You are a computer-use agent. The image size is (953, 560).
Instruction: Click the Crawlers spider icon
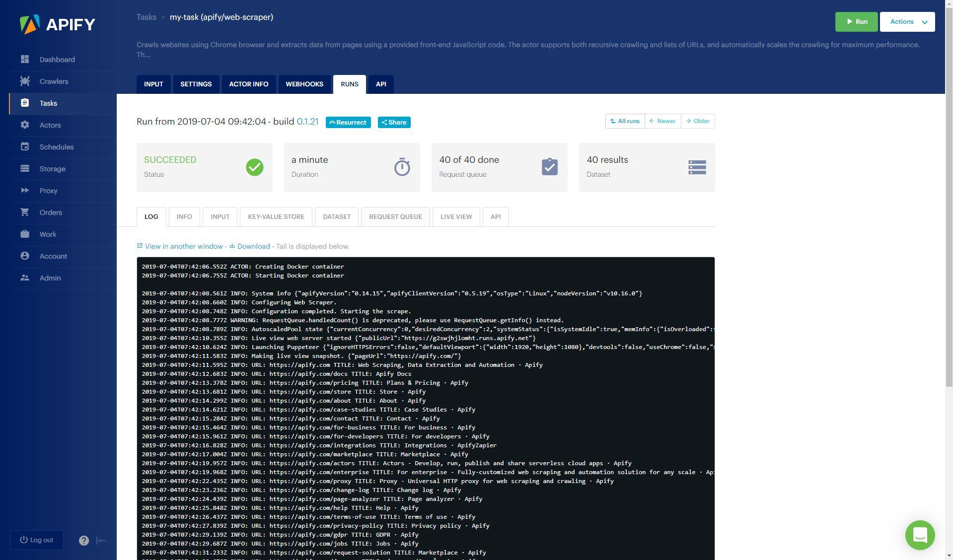(25, 81)
